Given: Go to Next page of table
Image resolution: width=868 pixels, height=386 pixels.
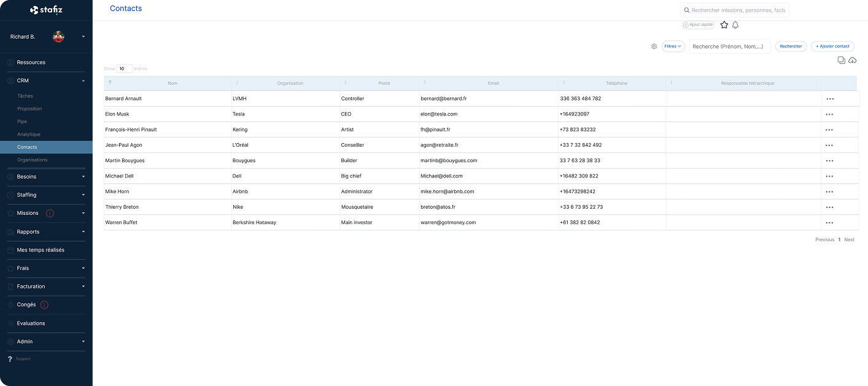Looking at the screenshot, I should [849, 240].
